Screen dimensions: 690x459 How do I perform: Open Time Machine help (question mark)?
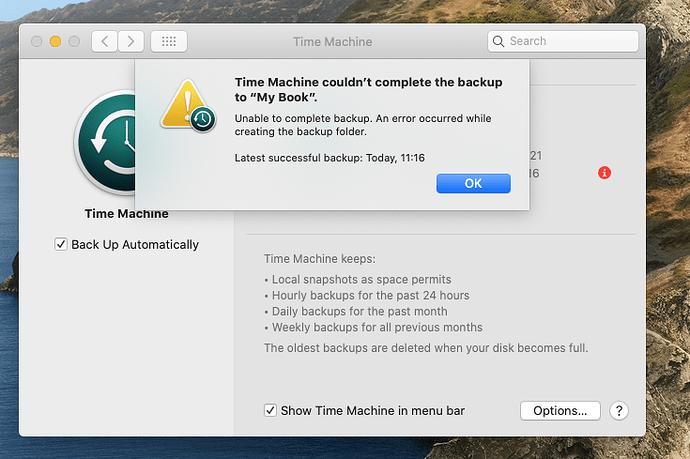(x=619, y=411)
